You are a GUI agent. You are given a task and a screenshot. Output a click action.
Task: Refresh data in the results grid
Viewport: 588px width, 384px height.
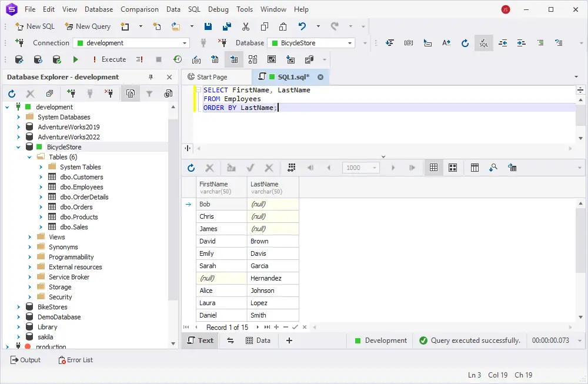191,168
